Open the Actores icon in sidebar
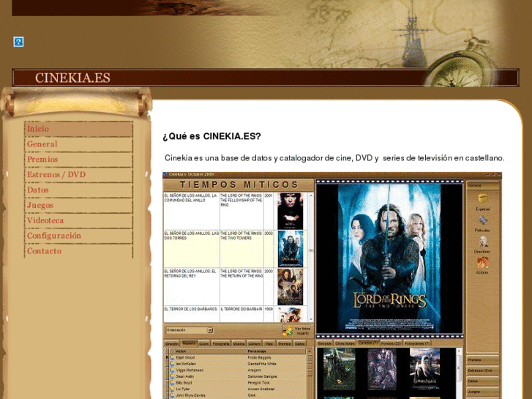The image size is (532, 399). pyautogui.click(x=482, y=262)
